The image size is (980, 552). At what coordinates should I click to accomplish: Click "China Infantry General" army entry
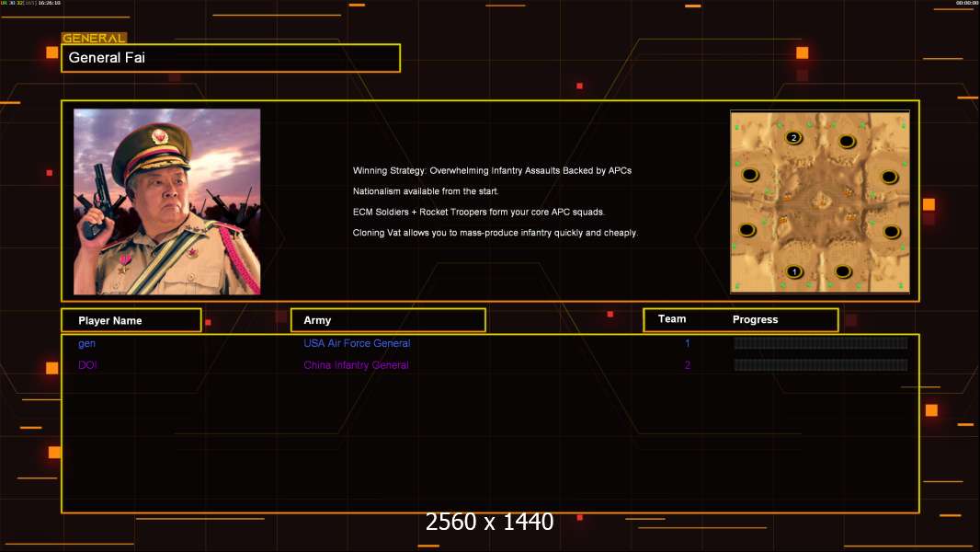click(357, 365)
